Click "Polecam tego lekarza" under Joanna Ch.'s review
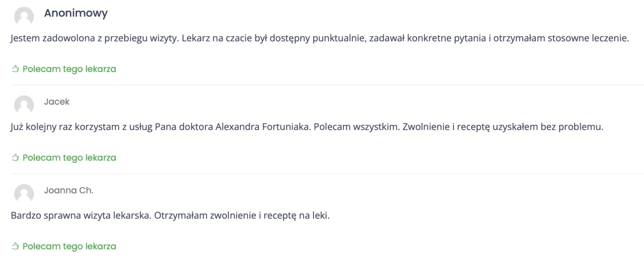The width and height of the screenshot is (644, 260). pos(69,246)
